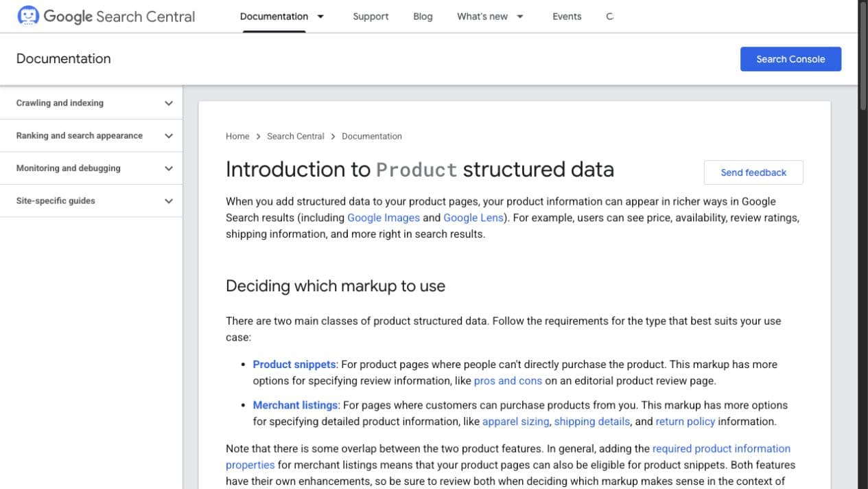Screen dimensions: 868x489
Task: Click the Introduction to Product structured data heading
Action: point(420,170)
